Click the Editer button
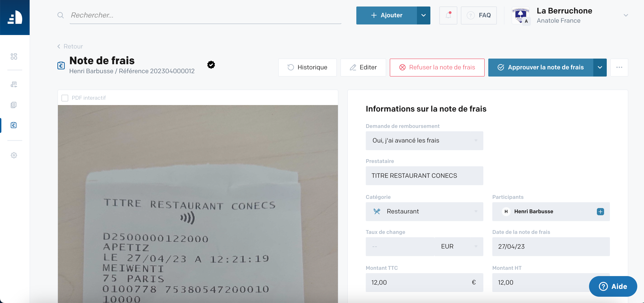The width and height of the screenshot is (644, 303). [x=363, y=68]
